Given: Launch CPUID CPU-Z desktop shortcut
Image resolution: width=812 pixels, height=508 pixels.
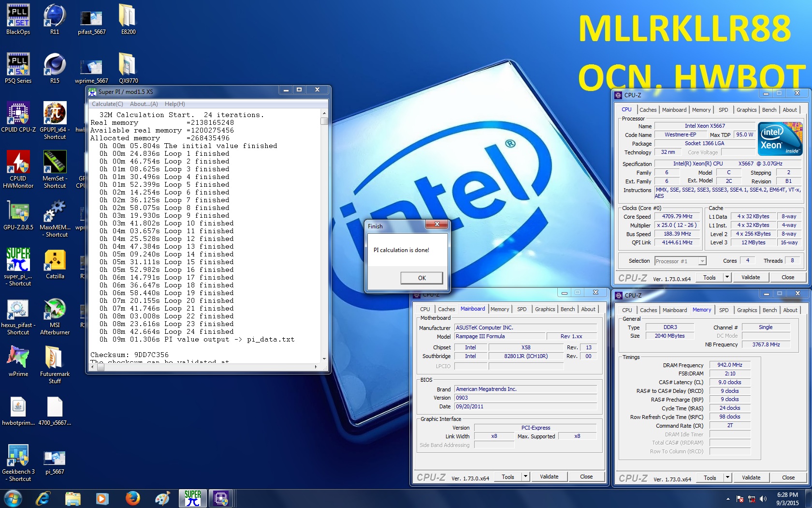Looking at the screenshot, I should click(18, 117).
